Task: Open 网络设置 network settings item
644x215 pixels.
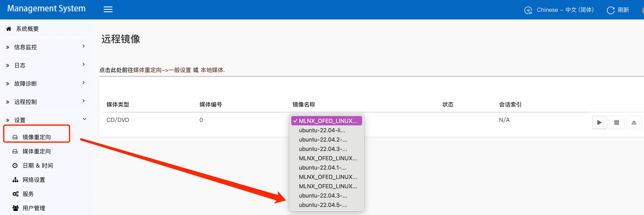Action: point(34,180)
